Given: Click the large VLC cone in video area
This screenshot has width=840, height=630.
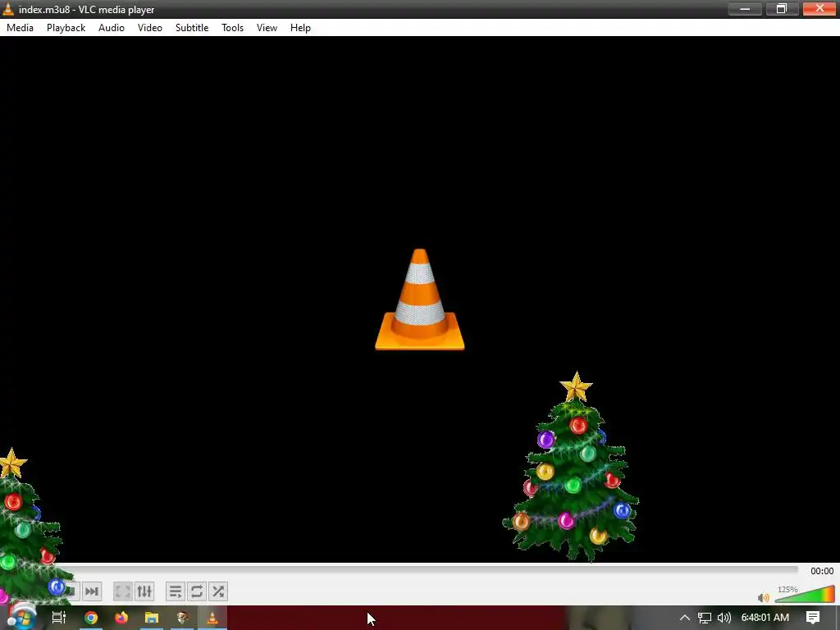Looking at the screenshot, I should click(419, 299).
